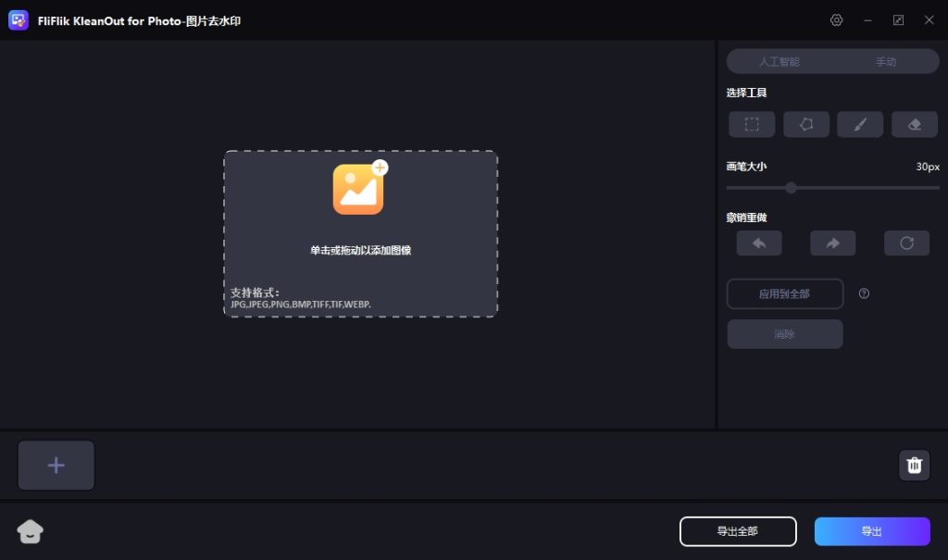The image size is (948, 560).
Task: Click the 导出全部 button
Action: pyautogui.click(x=738, y=531)
